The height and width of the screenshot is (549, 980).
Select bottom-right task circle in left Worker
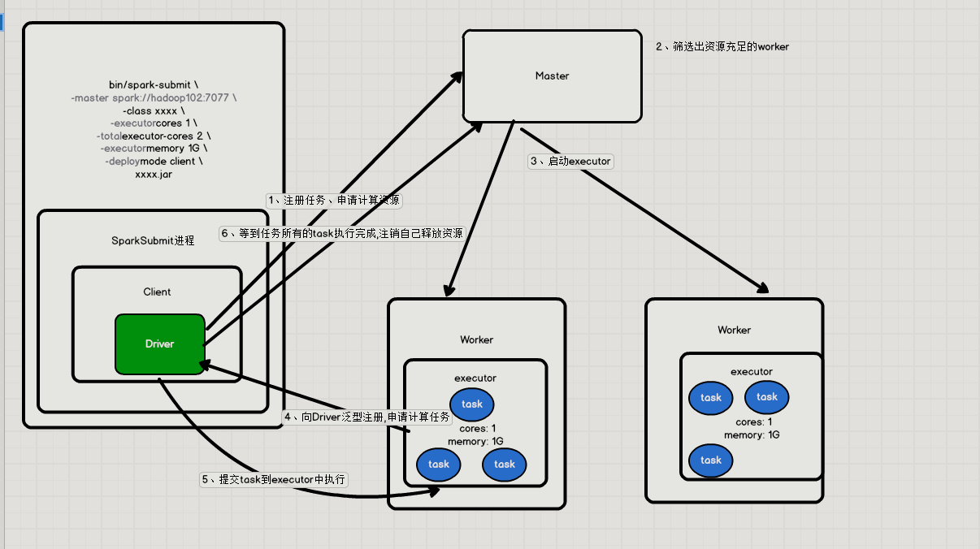[505, 465]
